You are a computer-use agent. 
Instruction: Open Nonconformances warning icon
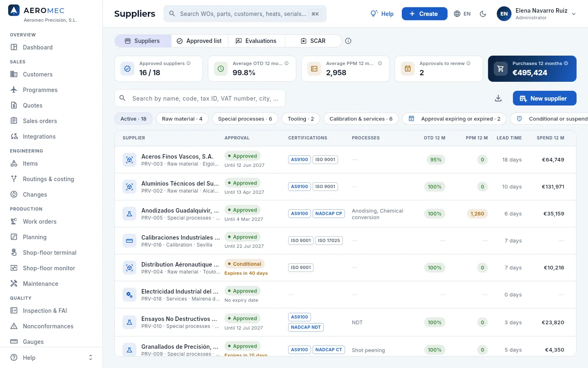point(14,326)
